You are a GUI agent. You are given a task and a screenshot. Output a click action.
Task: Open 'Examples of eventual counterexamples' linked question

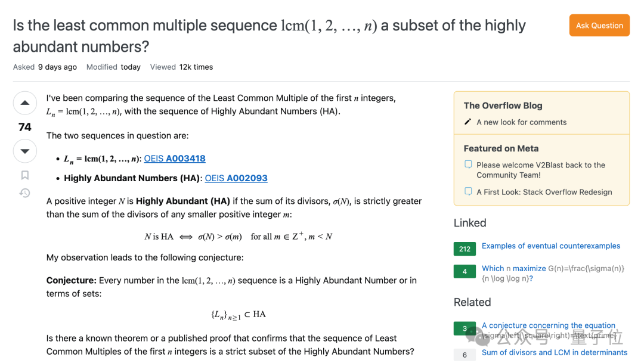(550, 246)
